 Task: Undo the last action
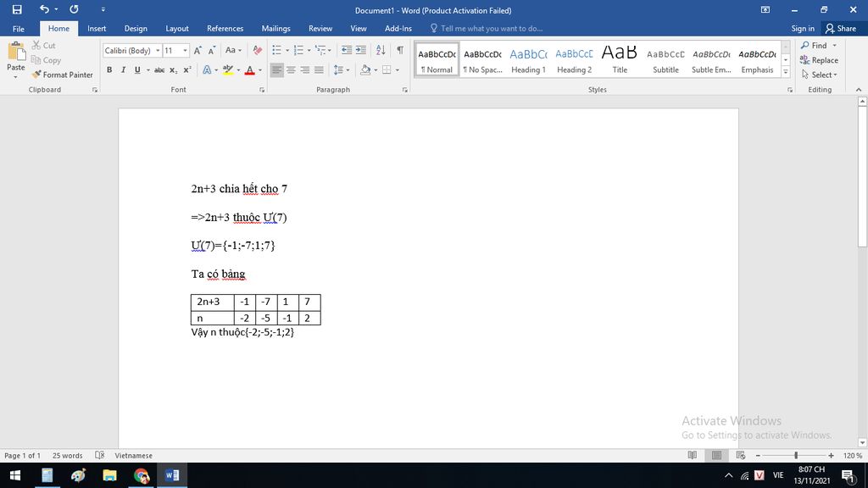coord(44,9)
